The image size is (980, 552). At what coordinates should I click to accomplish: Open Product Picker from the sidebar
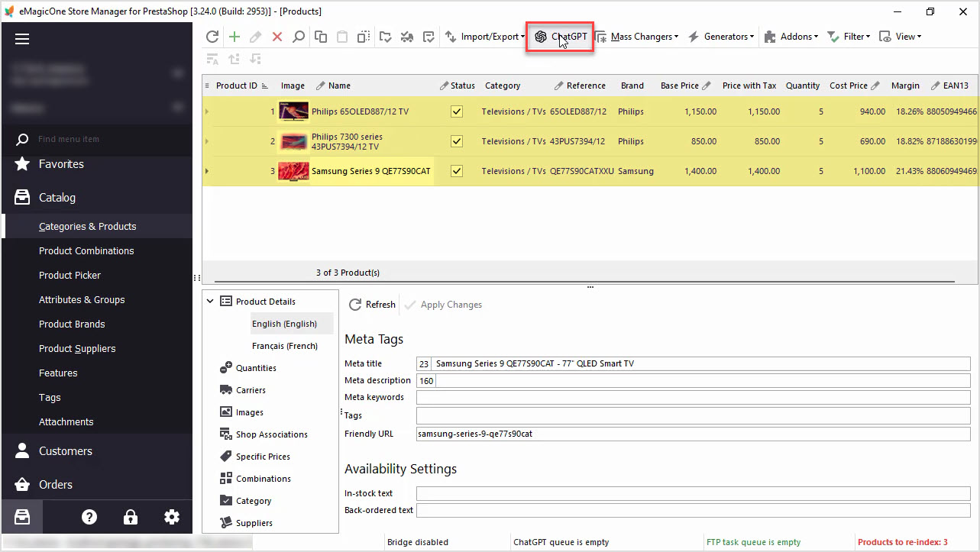(70, 275)
